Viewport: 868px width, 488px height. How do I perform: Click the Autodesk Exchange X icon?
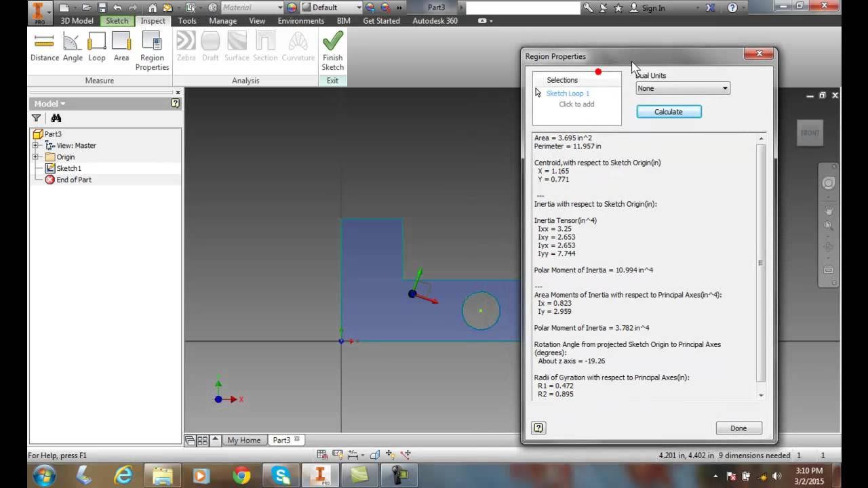[710, 8]
